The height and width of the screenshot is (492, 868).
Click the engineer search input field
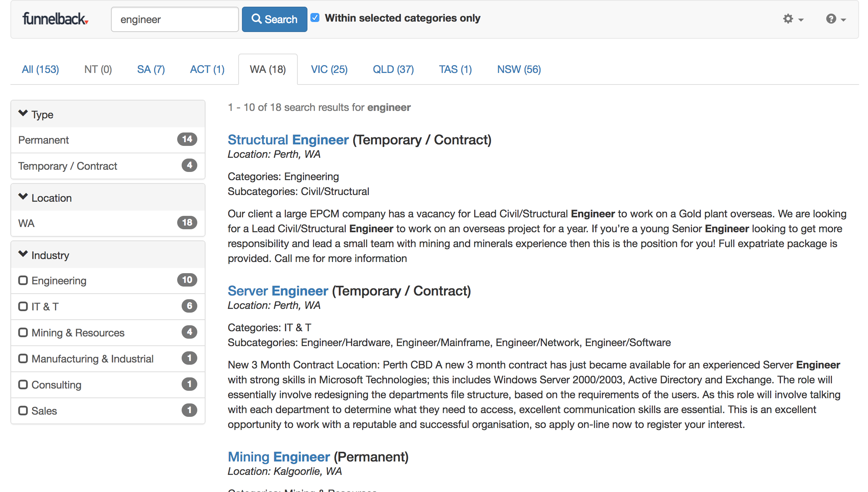[x=175, y=19]
